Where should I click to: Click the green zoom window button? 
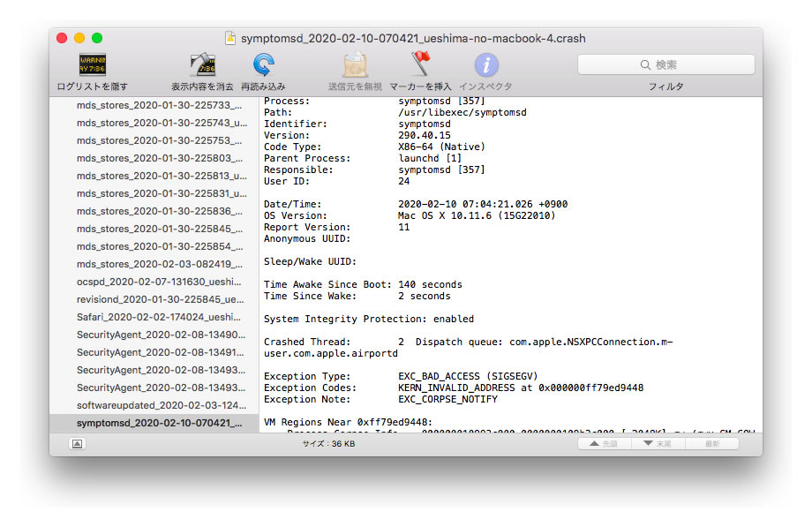coord(97,38)
